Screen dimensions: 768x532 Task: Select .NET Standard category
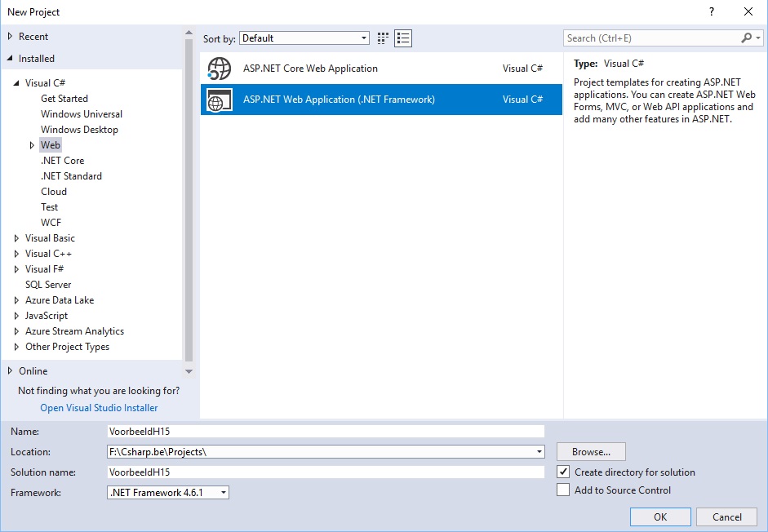[x=71, y=176]
